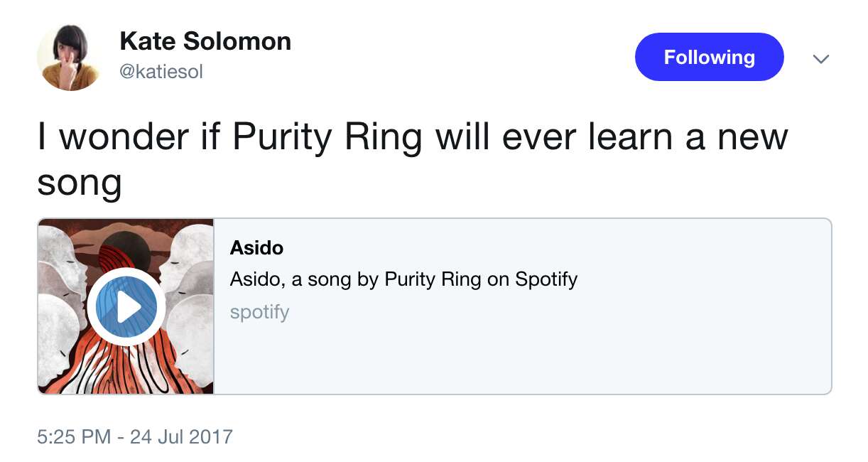The image size is (868, 462).
Task: Open Kate Solomon's profile avatar
Action: [x=69, y=58]
